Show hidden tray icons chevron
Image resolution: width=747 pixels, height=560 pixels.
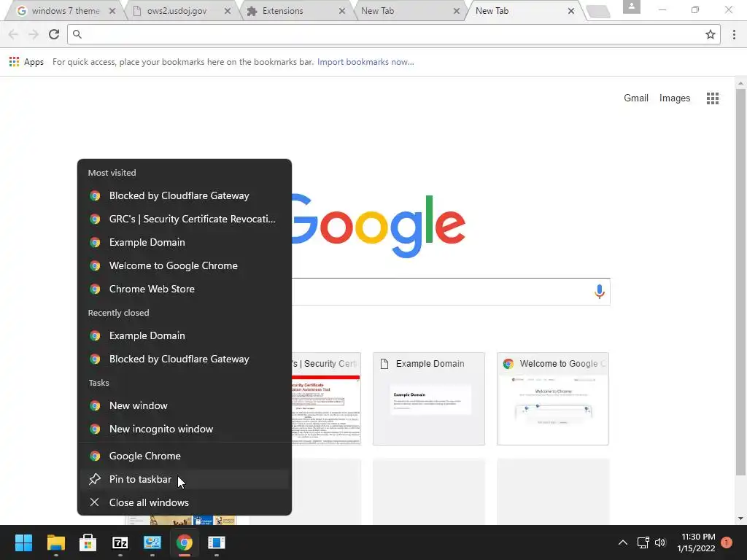(x=623, y=542)
